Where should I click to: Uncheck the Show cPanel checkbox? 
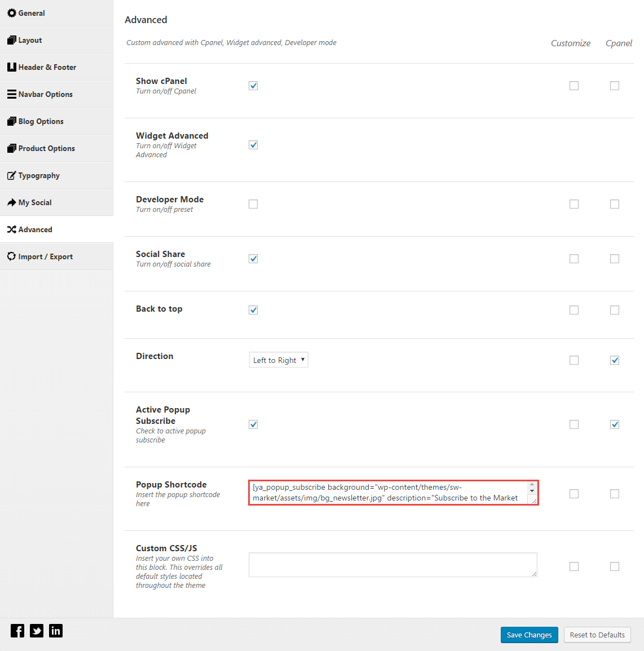(x=253, y=86)
